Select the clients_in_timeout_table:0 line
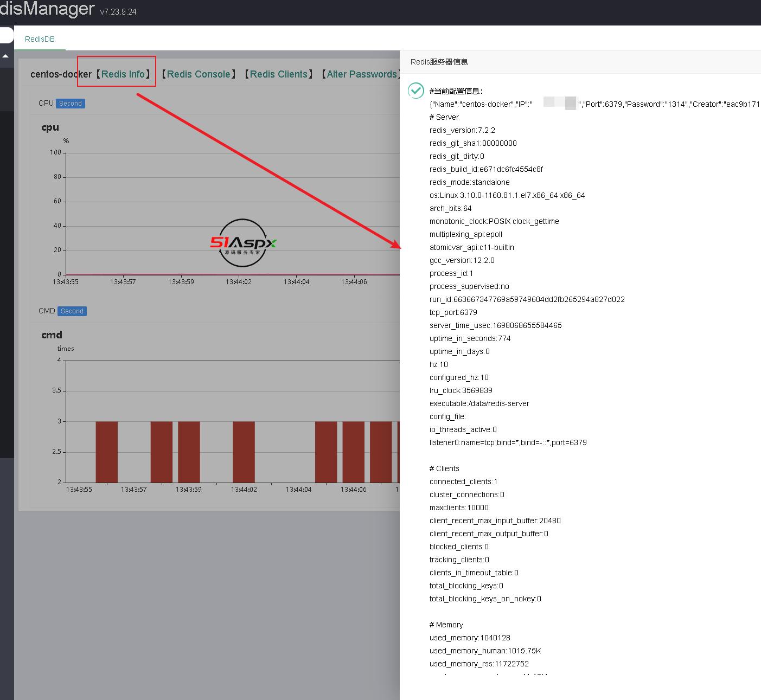The image size is (761, 700). tap(474, 573)
